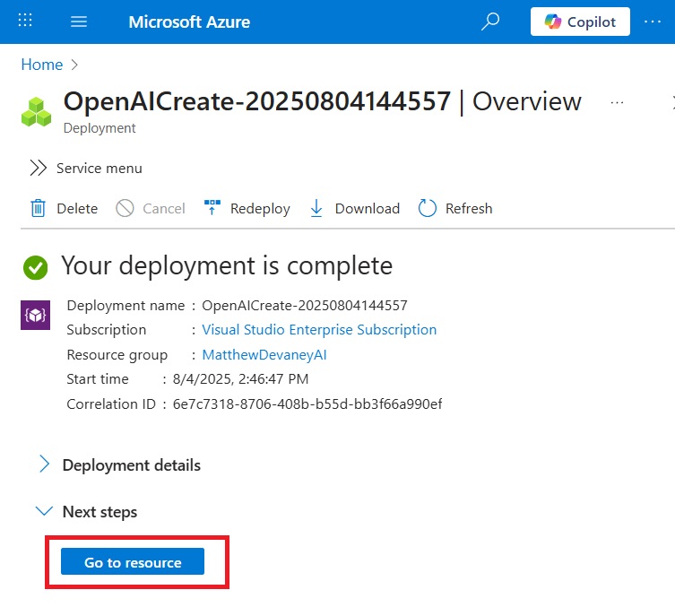The image size is (675, 616).
Task: Expand Deployment details section
Action: point(119,465)
